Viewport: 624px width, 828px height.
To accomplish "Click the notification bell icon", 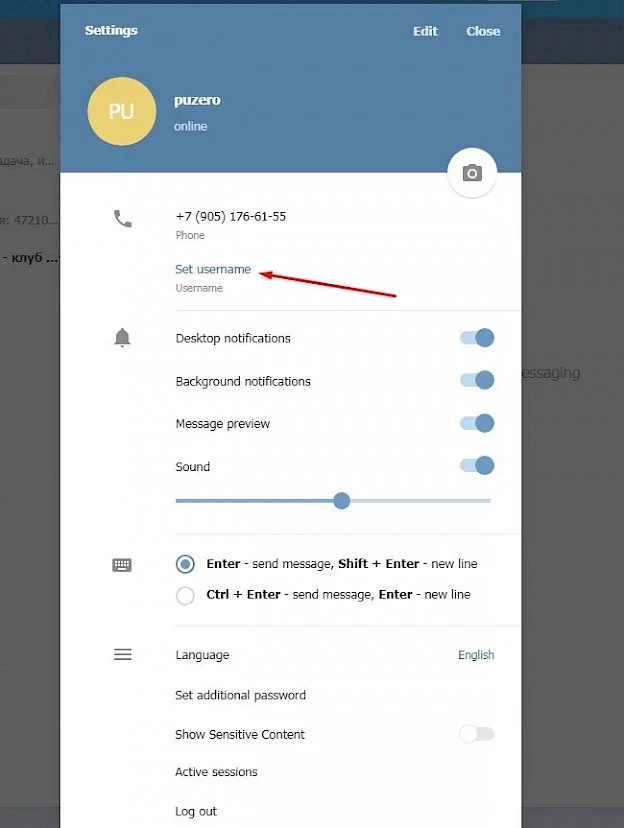I will coord(122,337).
